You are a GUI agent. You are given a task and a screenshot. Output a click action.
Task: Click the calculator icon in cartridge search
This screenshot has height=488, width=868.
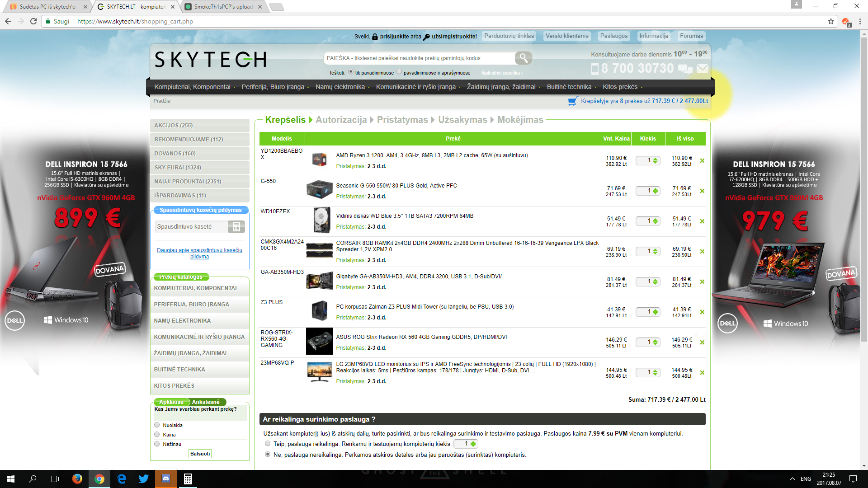[236, 227]
